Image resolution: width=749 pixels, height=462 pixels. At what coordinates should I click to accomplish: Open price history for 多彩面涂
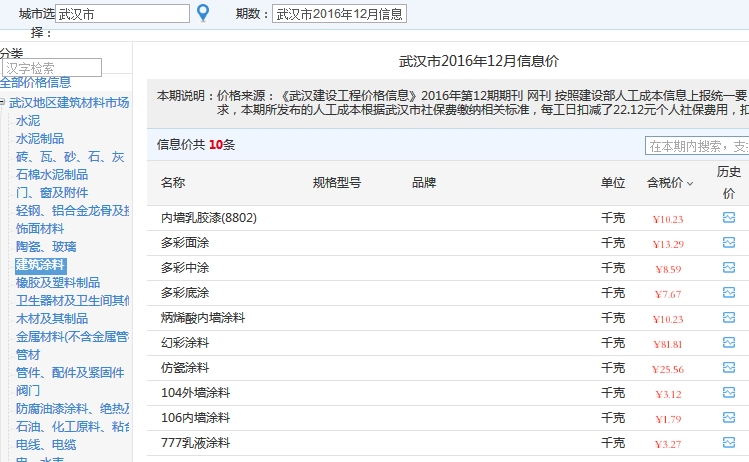728,243
